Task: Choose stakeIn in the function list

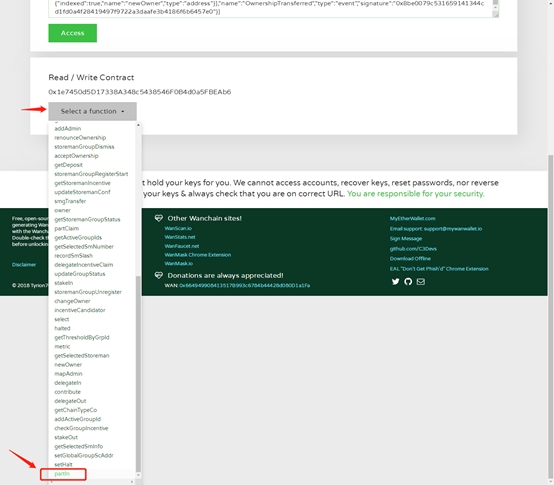Action: tap(64, 283)
